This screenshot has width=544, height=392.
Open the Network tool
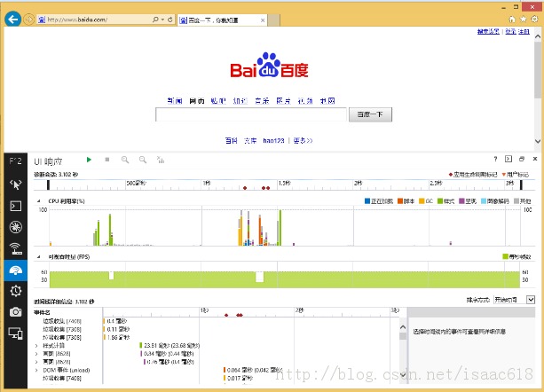16,248
